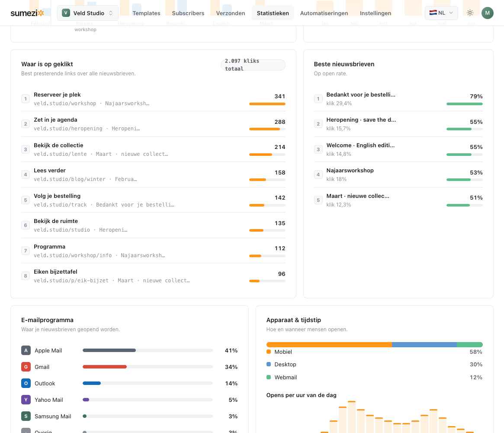Click the Webmail green legend swatch
Image resolution: width=504 pixels, height=433 pixels.
[x=269, y=377]
